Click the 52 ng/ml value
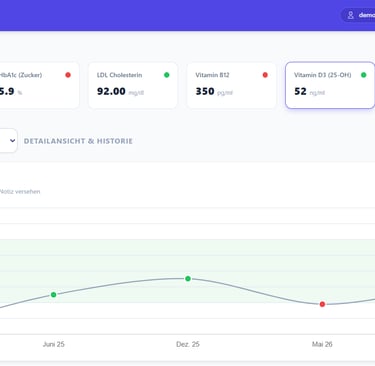The image size is (375, 366). (x=309, y=91)
